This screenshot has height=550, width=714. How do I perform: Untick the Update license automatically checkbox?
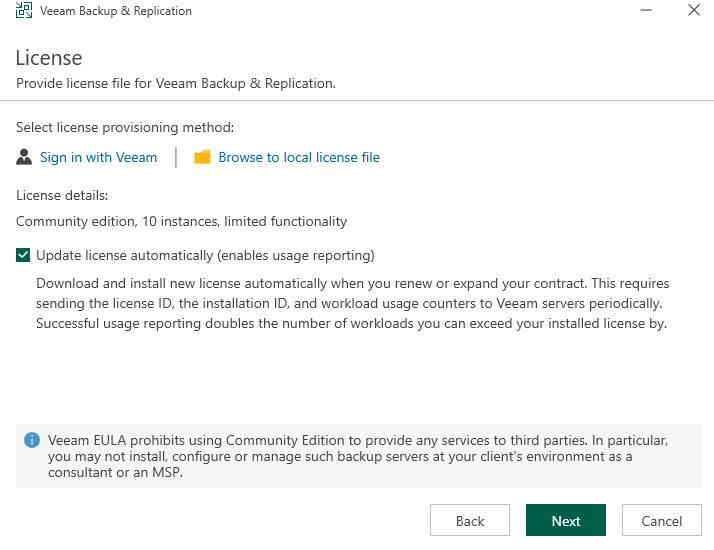click(x=23, y=255)
